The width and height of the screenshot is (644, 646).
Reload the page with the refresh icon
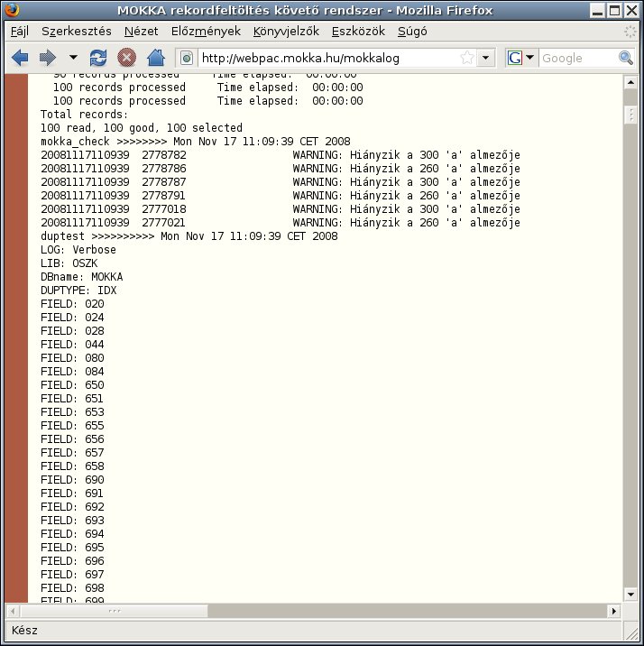point(97,58)
